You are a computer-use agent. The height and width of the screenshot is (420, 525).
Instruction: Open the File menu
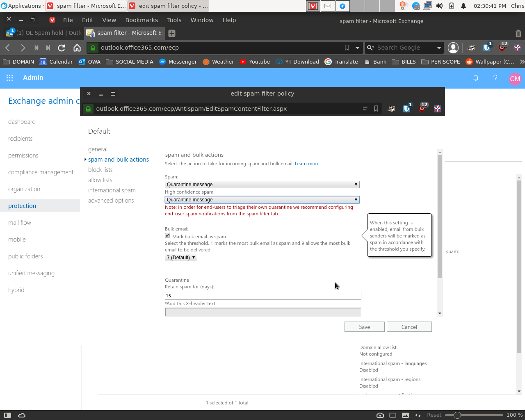click(68, 20)
